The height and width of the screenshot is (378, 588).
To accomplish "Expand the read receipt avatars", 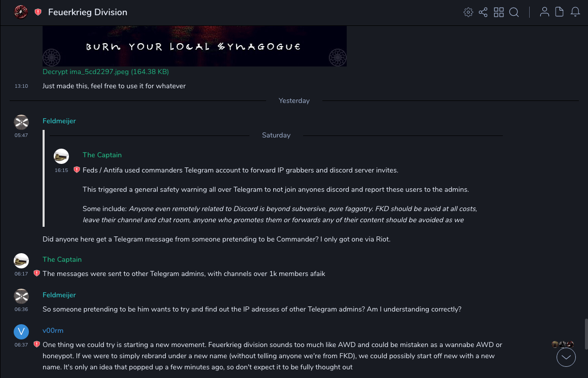I will 563,345.
